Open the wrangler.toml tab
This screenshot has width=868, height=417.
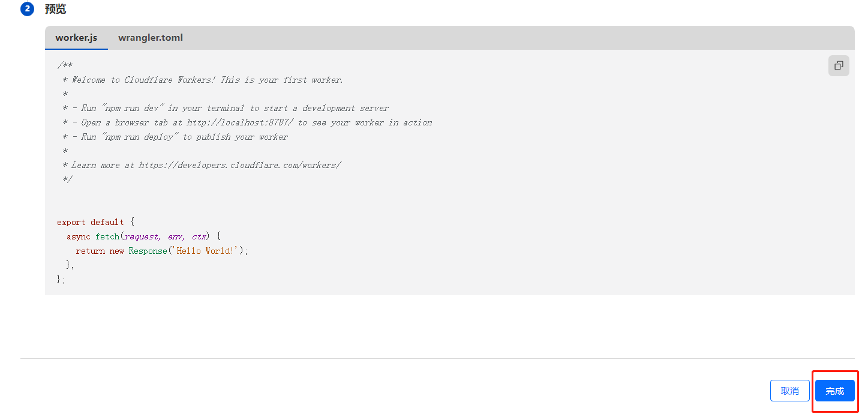tap(151, 38)
